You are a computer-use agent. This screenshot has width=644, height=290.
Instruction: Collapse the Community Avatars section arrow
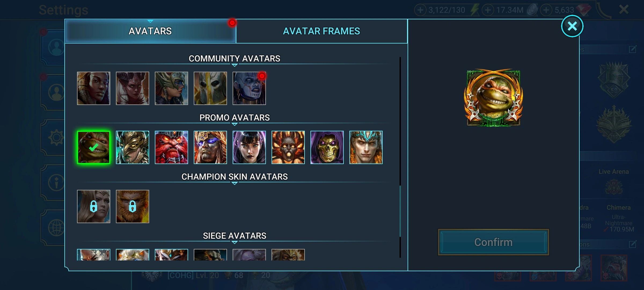(235, 65)
